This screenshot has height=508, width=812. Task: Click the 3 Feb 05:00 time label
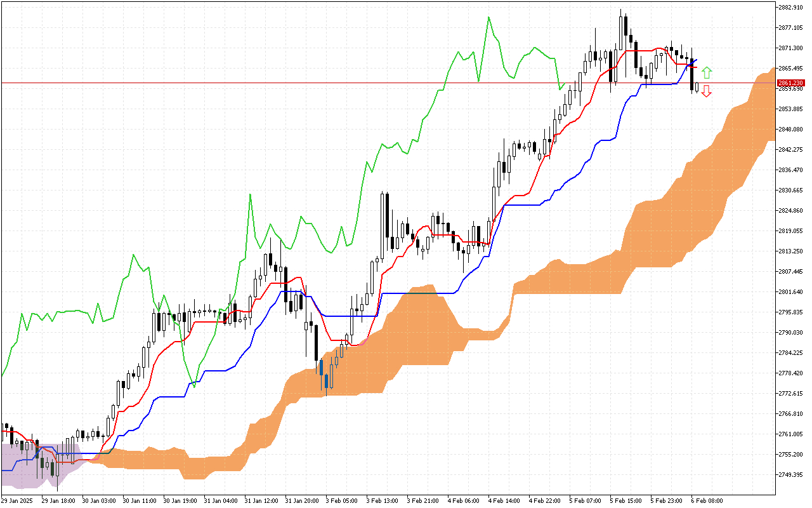click(x=341, y=500)
